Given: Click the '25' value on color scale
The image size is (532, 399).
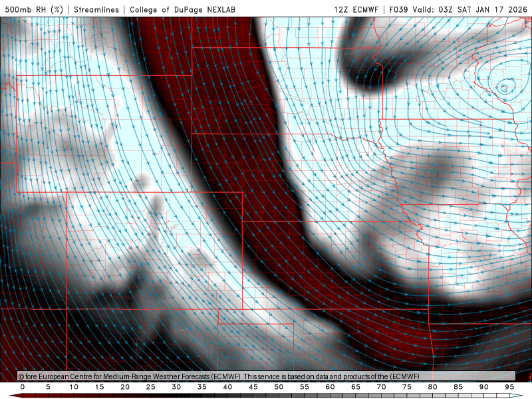Looking at the screenshot, I should [151, 387].
